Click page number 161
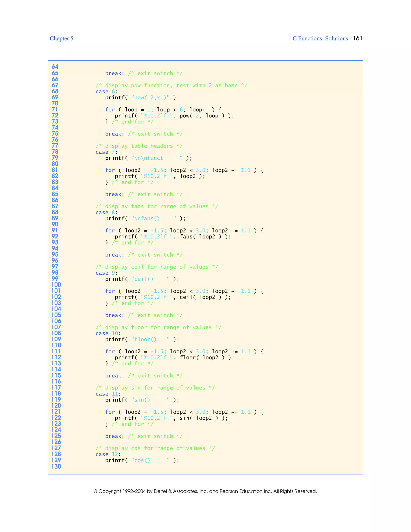411x532 pixels. pyautogui.click(x=357, y=38)
